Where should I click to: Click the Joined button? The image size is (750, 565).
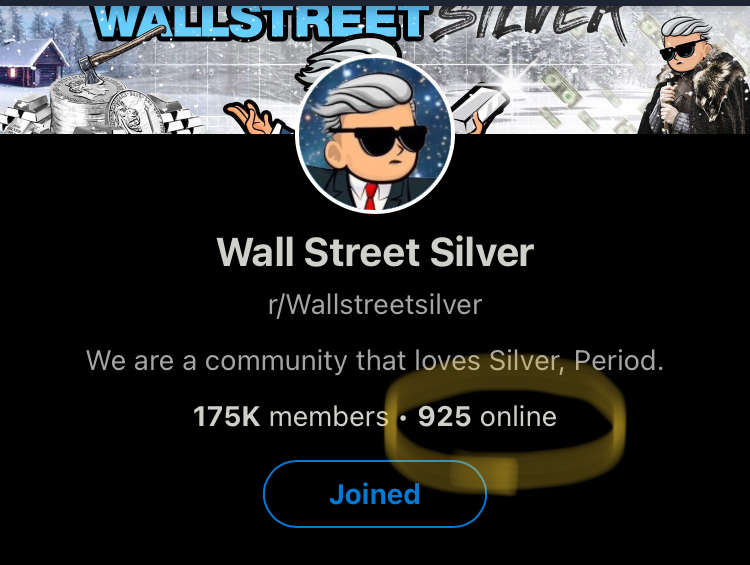pyautogui.click(x=375, y=494)
